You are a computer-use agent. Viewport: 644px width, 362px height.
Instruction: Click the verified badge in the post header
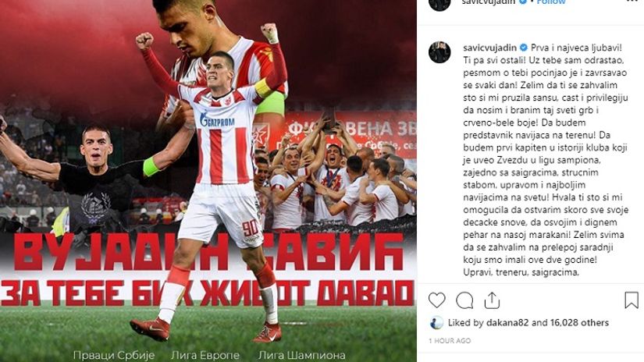click(523, 2)
